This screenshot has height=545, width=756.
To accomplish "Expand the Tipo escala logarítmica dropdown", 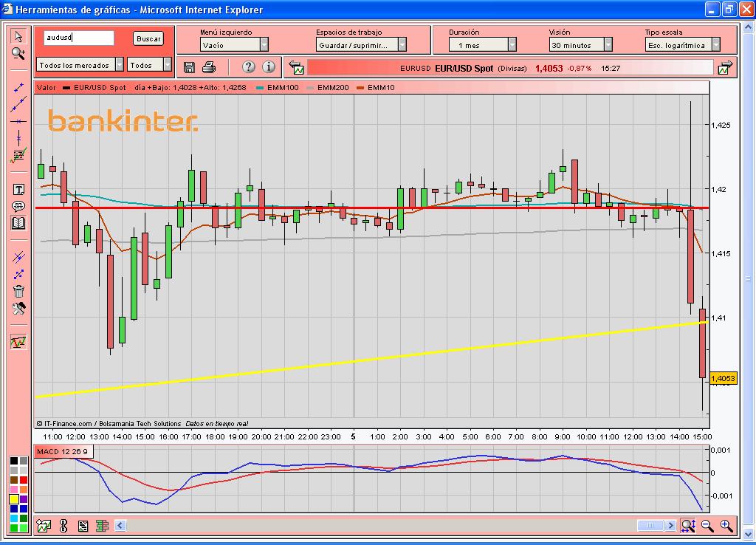I will point(711,45).
